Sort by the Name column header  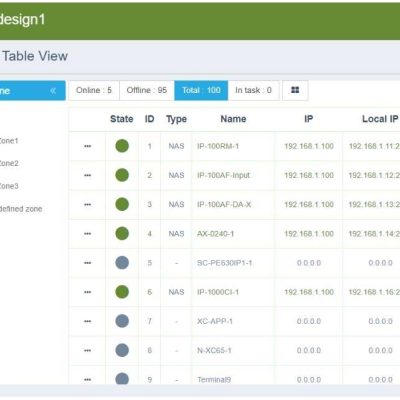233,119
